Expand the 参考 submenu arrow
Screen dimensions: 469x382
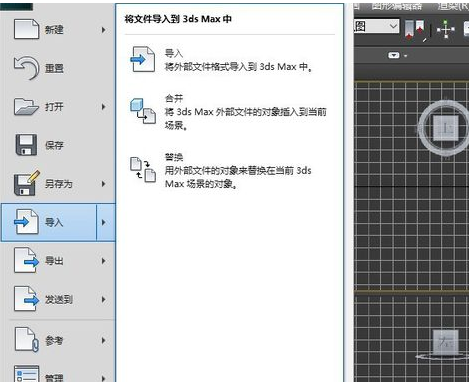(104, 340)
